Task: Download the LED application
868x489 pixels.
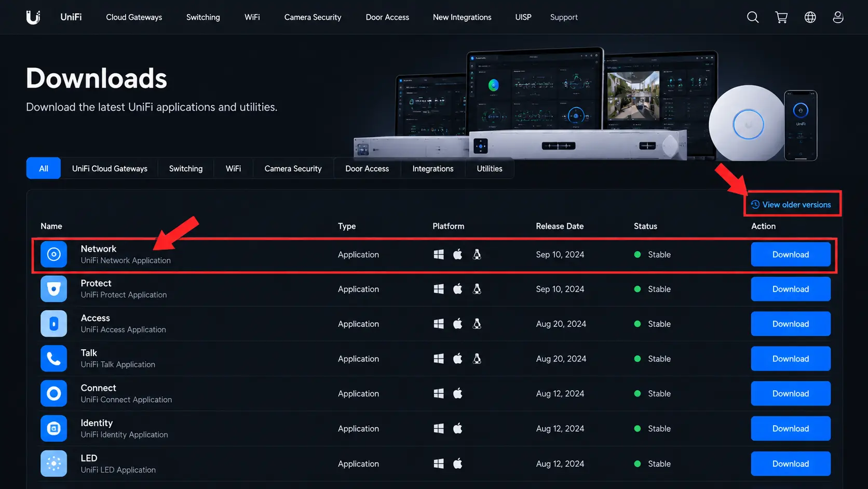Action: (791, 464)
